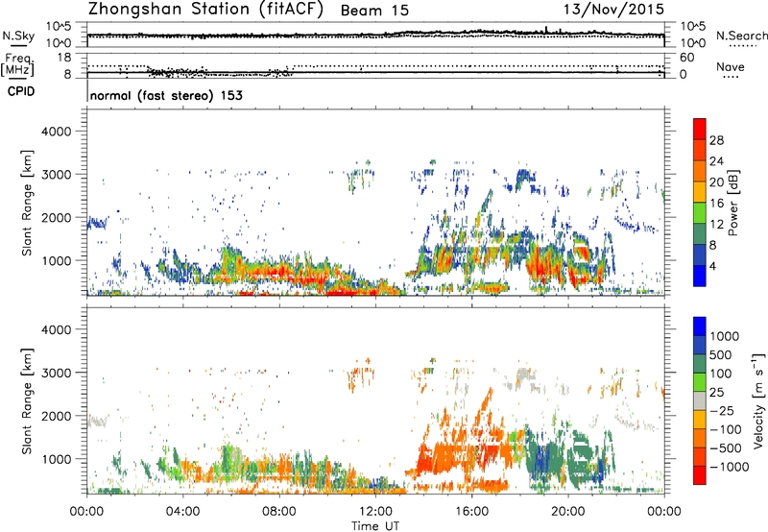Click "normal (fast stereo) 153" mode text

click(166, 95)
